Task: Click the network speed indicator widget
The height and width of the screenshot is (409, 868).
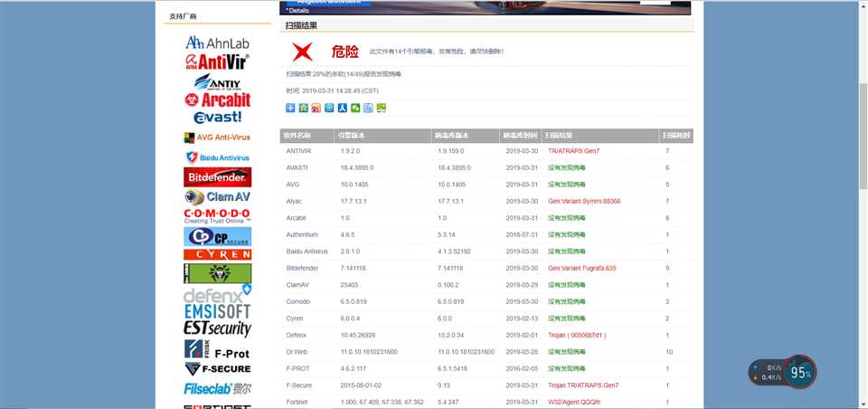Action: point(767,373)
